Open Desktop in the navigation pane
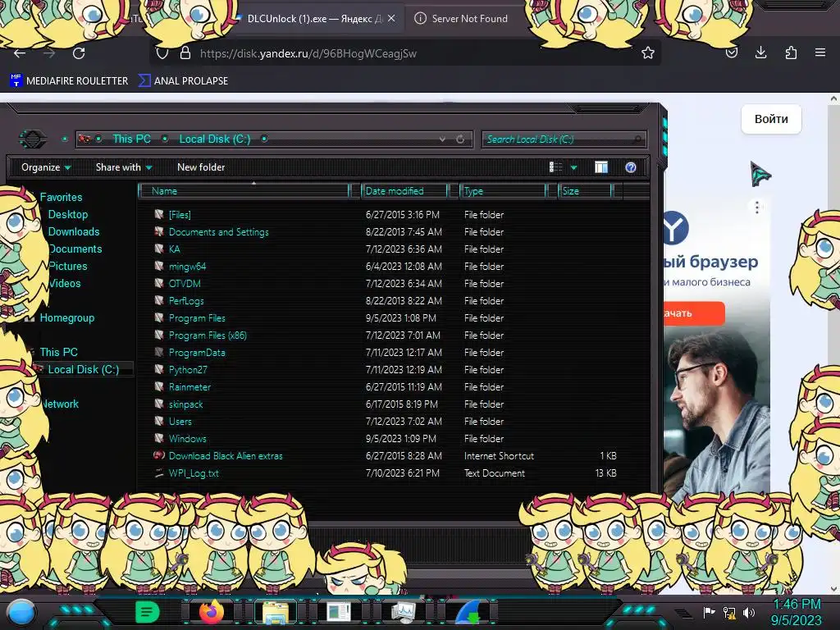 pos(68,214)
